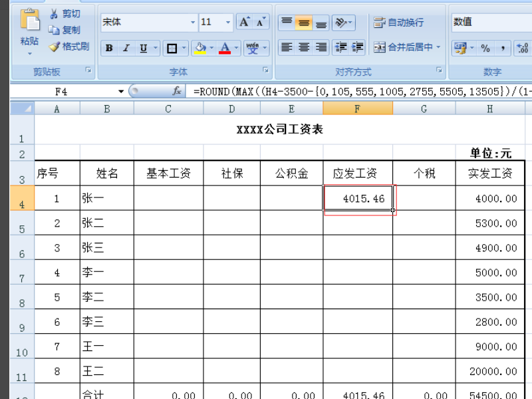Click the Cut scissors icon

[x=54, y=14]
